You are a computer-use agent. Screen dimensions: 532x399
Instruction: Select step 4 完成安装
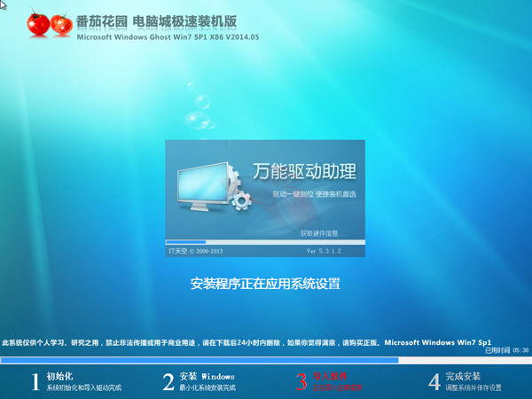tap(465, 381)
